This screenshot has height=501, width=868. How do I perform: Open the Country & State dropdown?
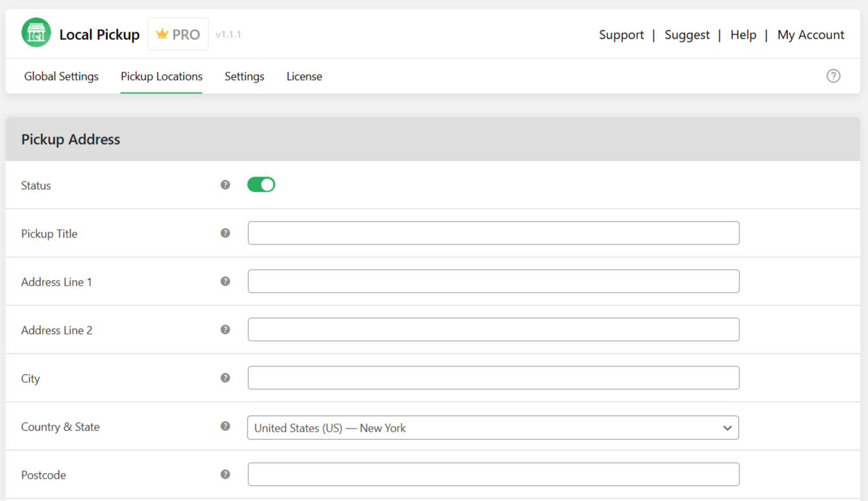[x=493, y=428]
